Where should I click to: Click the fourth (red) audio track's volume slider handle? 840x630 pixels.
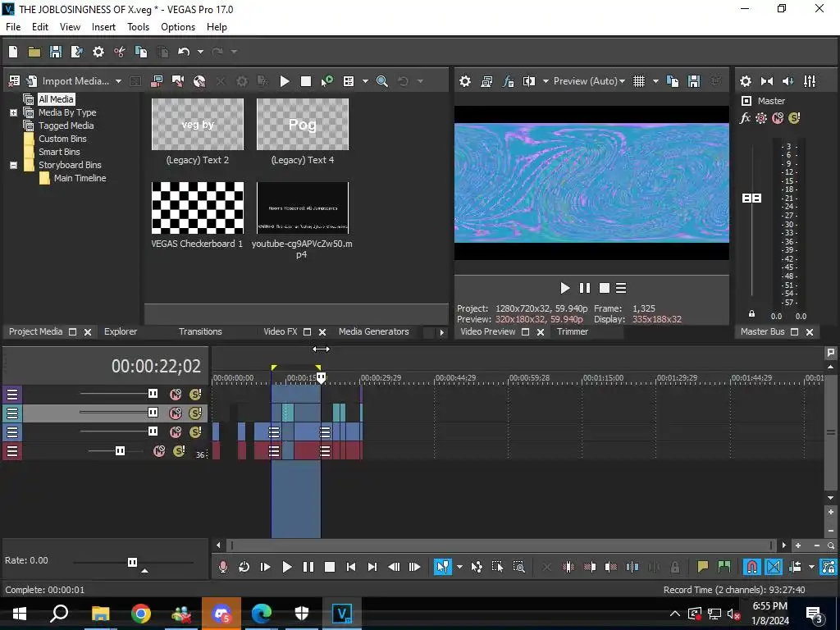pos(120,451)
